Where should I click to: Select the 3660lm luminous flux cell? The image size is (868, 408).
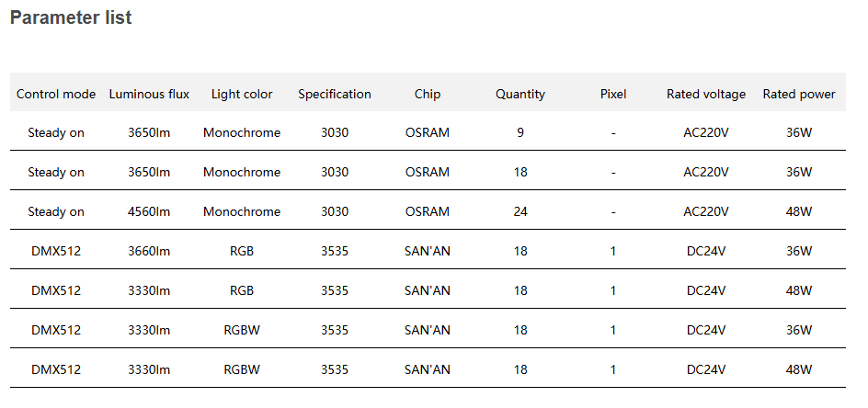[x=149, y=251]
